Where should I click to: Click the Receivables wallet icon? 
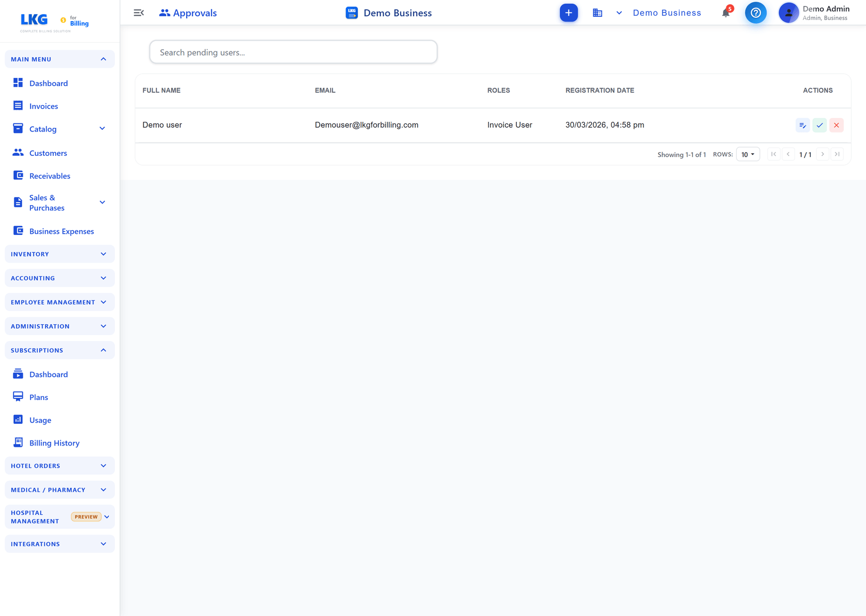coord(18,175)
